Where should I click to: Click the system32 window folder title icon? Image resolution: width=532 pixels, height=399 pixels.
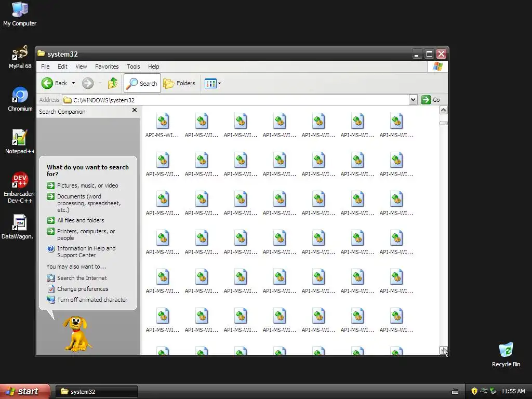tap(42, 54)
